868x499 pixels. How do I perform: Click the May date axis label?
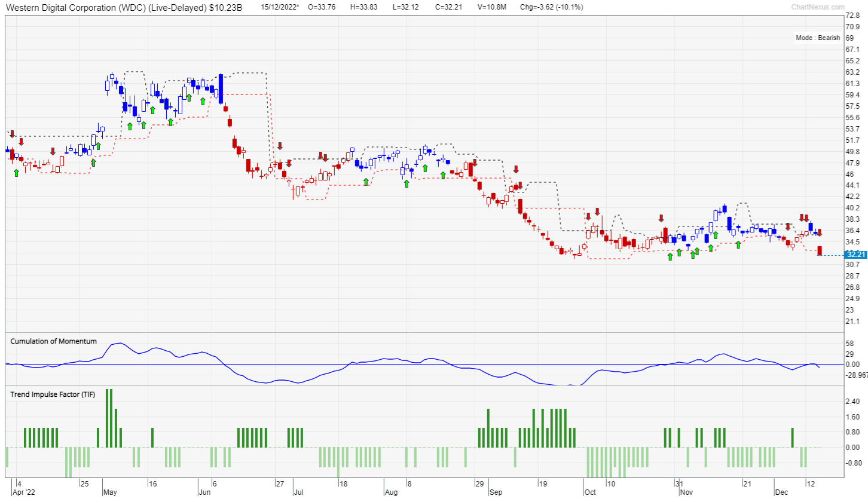(111, 493)
